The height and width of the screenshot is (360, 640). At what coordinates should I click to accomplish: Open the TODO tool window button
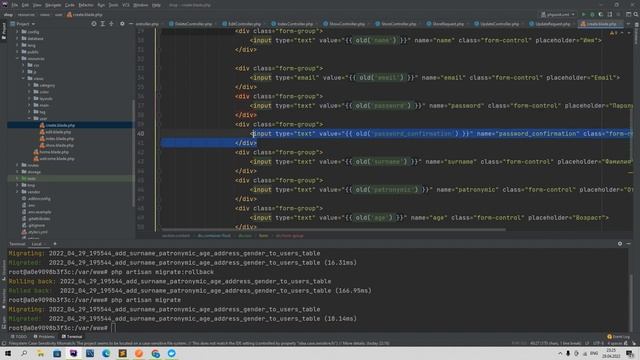point(18,337)
